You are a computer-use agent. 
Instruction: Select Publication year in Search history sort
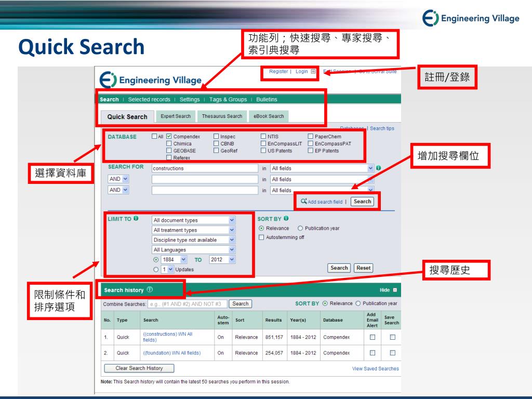358,303
